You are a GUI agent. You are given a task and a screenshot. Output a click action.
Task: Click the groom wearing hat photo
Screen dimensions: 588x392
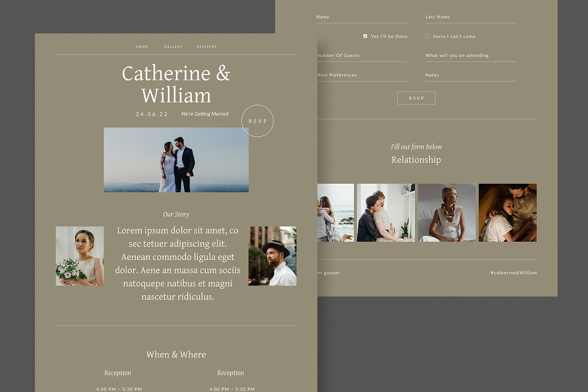pos(272,256)
